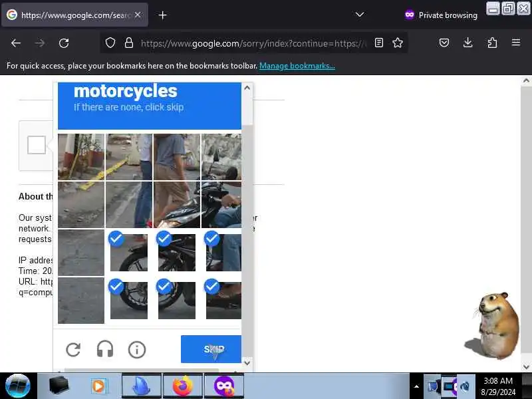Deselect the checked lower front wheel tile
The height and width of the screenshot is (399, 532).
tap(129, 301)
